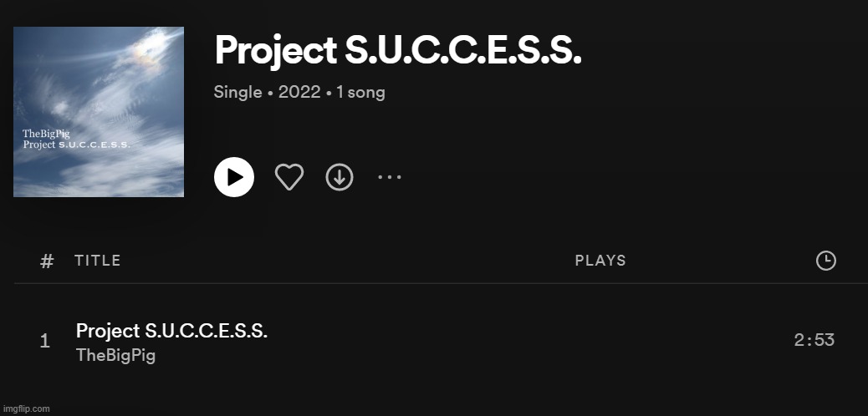Click the large Project S.U.C.C.E.S.S. heading
The image size is (868, 416).
[x=398, y=50]
